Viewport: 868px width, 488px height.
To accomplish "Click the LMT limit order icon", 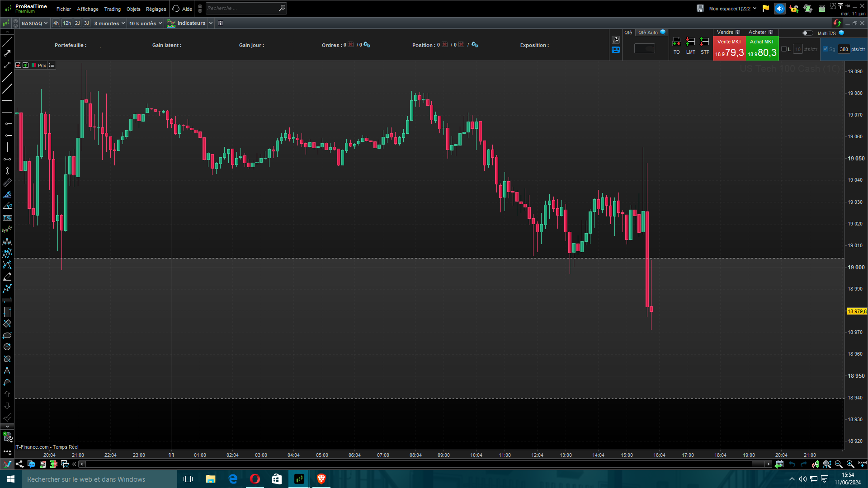I will pos(690,42).
